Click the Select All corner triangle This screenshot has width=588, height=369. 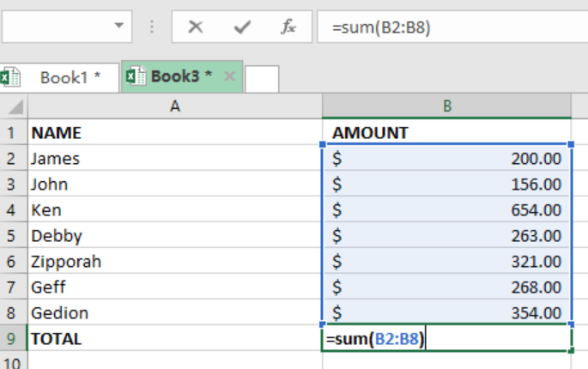point(15,106)
